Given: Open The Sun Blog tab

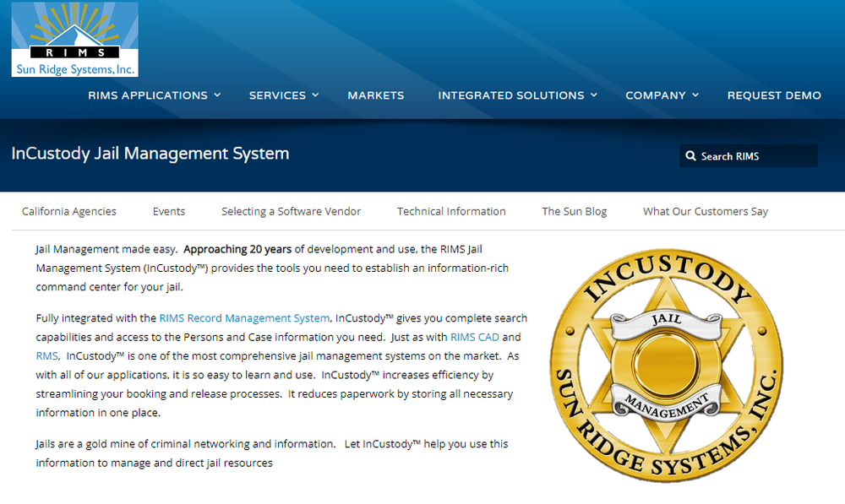Looking at the screenshot, I should click(574, 212).
